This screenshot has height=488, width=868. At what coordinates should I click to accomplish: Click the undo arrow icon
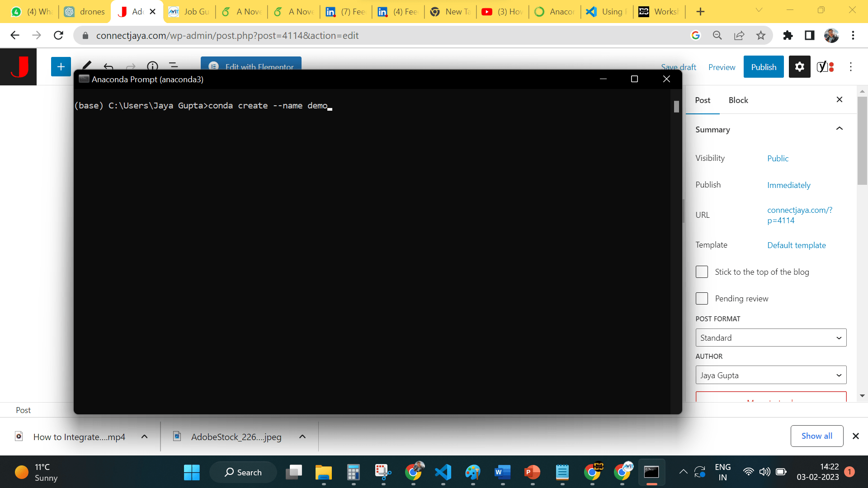(108, 66)
